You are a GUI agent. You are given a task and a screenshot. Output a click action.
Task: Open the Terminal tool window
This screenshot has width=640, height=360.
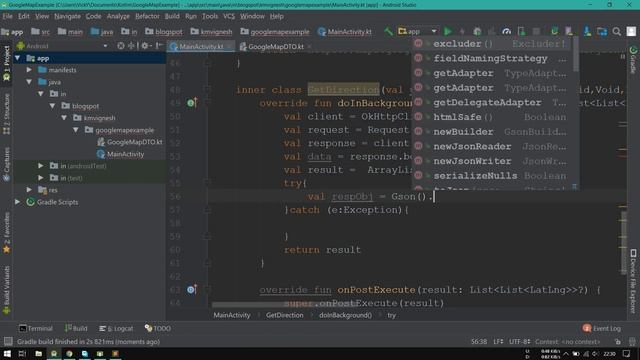[x=36, y=328]
